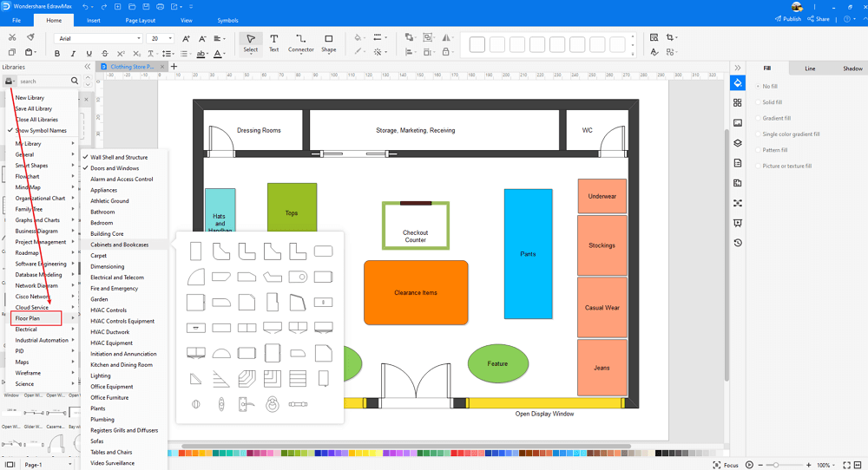Screen dimensions: 868x470
Task: Pick the black swatch in color palette
Action: point(658,454)
